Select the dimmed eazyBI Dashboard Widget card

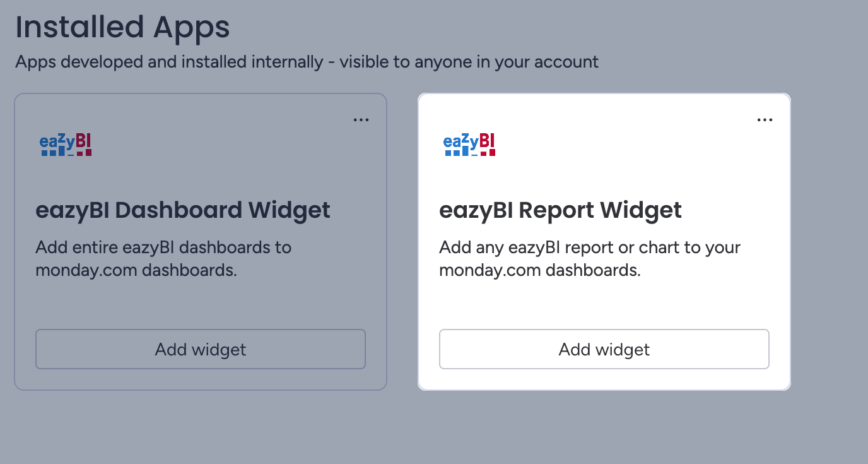point(201,242)
